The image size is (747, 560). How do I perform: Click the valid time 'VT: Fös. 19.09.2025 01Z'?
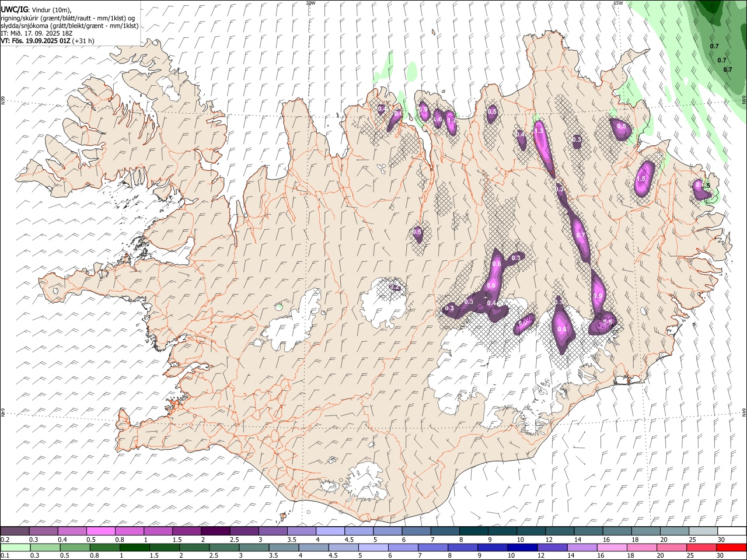pyautogui.click(x=36, y=41)
